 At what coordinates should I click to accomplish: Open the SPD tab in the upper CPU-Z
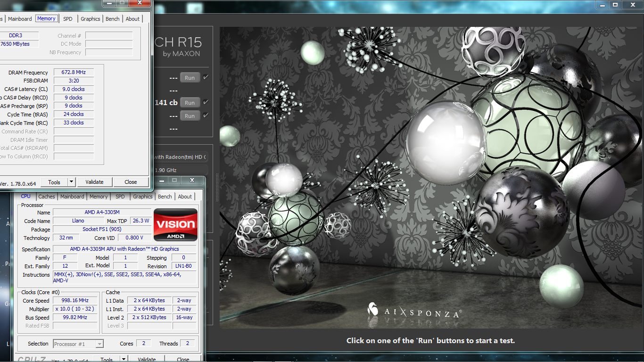tap(68, 19)
